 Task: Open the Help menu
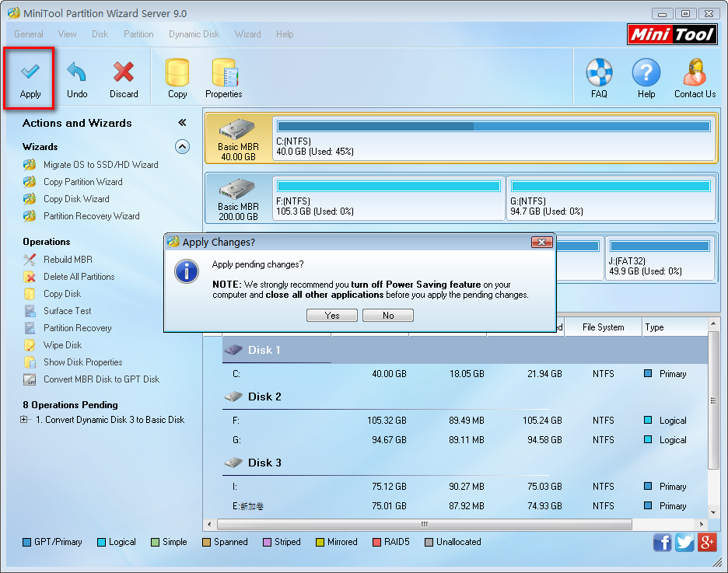(x=285, y=34)
